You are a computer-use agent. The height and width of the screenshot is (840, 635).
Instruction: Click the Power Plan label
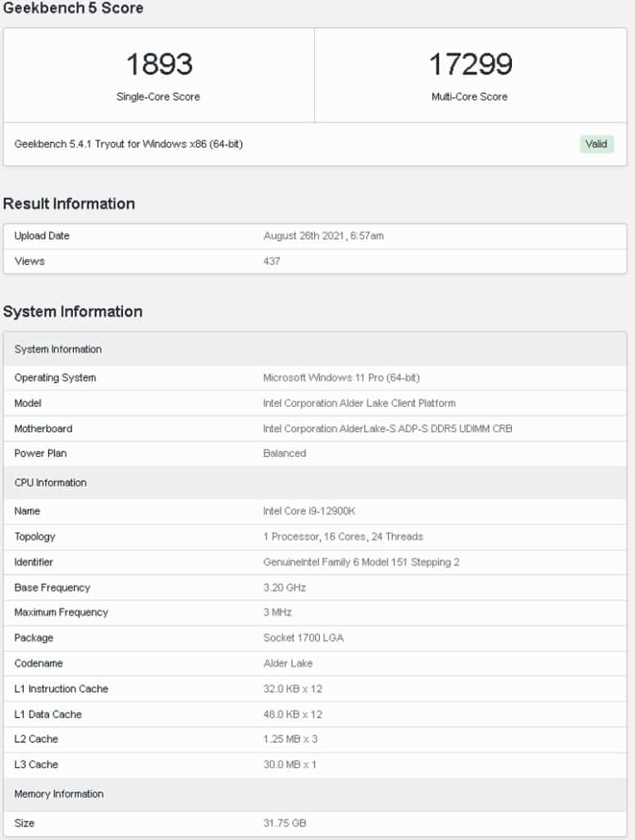click(x=41, y=453)
